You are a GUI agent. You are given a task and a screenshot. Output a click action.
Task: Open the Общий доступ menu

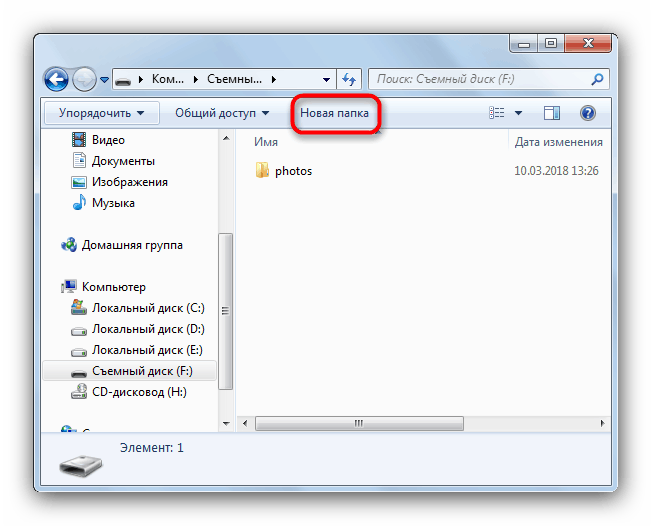(x=222, y=113)
